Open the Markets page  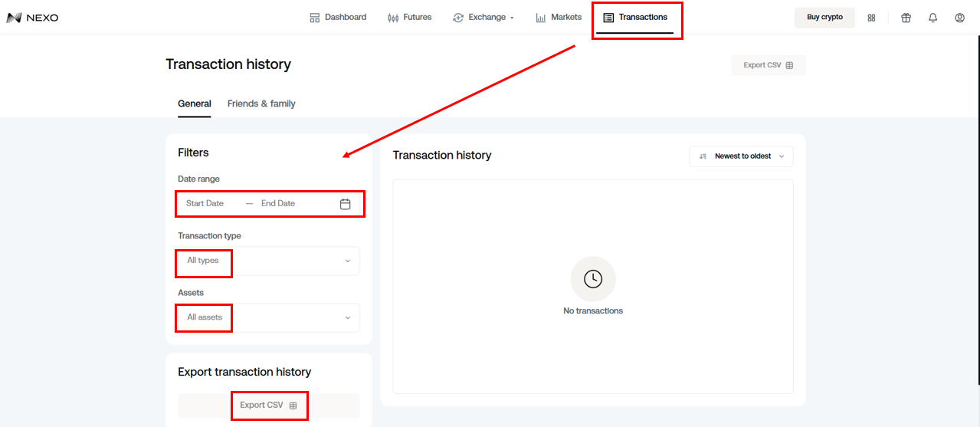559,17
